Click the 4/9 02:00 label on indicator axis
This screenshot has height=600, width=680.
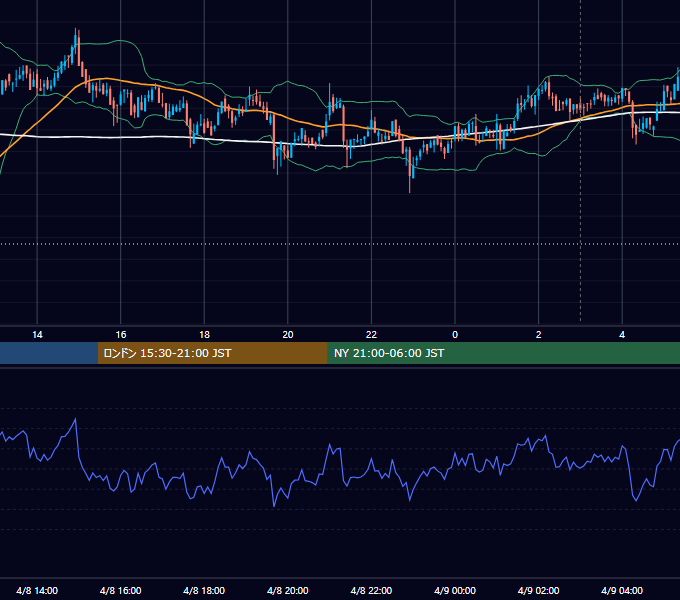538,590
